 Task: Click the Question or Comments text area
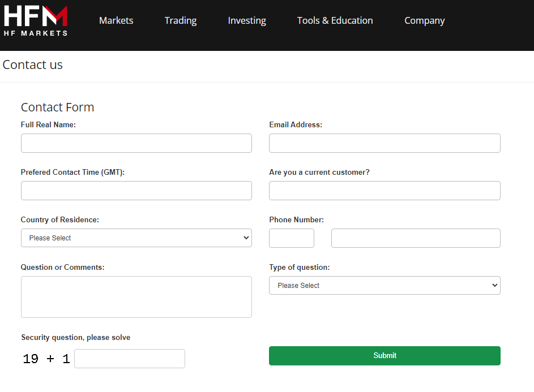[136, 297]
